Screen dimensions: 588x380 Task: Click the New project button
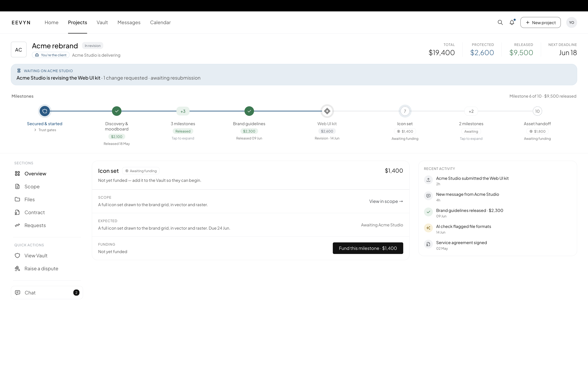540,22
